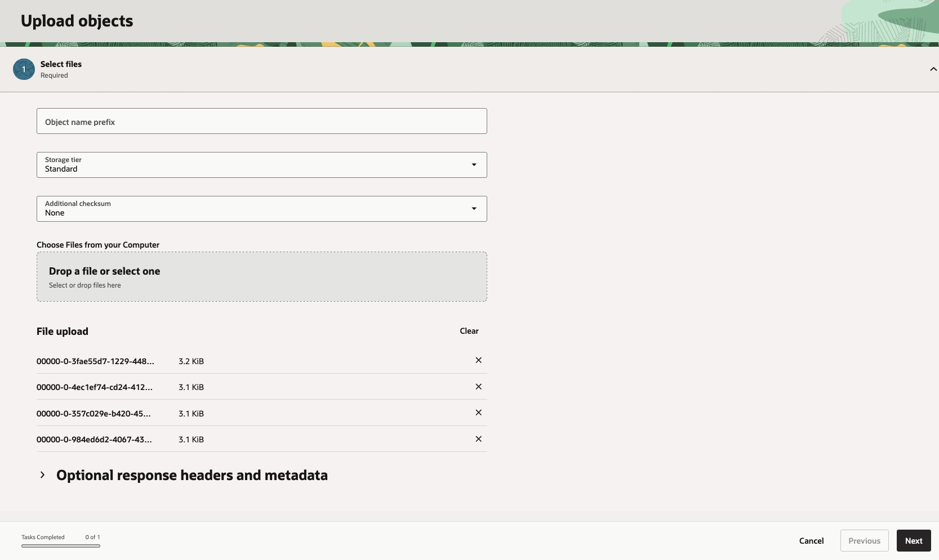Collapse the Select files section chevron
939x560 pixels.
(933, 69)
